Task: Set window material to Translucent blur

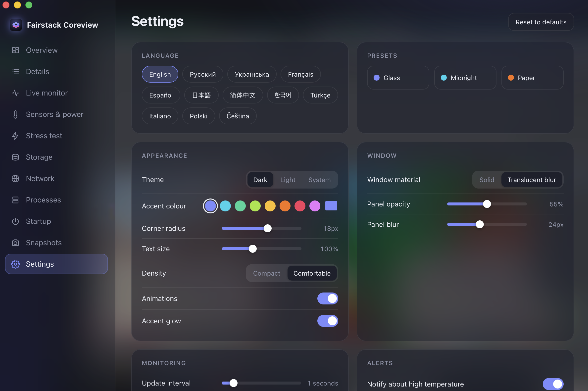Action: (532, 180)
